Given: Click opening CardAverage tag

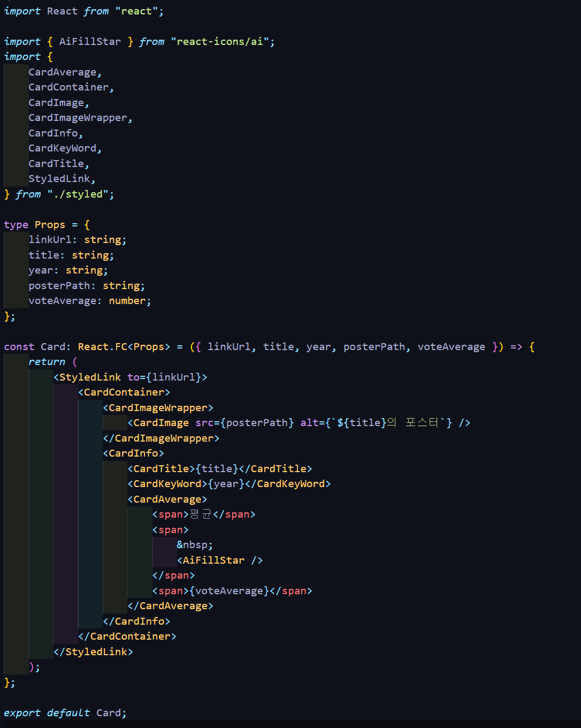Looking at the screenshot, I should [167, 499].
